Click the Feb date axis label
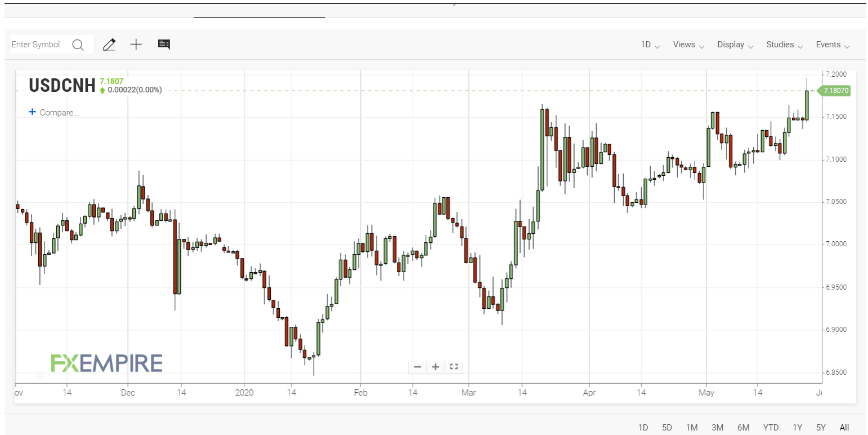The height and width of the screenshot is (435, 868). pyautogui.click(x=360, y=392)
